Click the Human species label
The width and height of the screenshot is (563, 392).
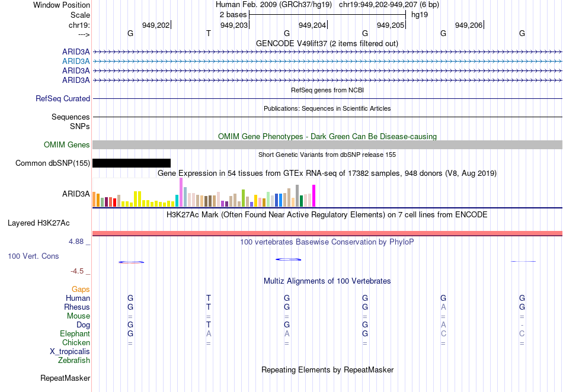(x=78, y=298)
